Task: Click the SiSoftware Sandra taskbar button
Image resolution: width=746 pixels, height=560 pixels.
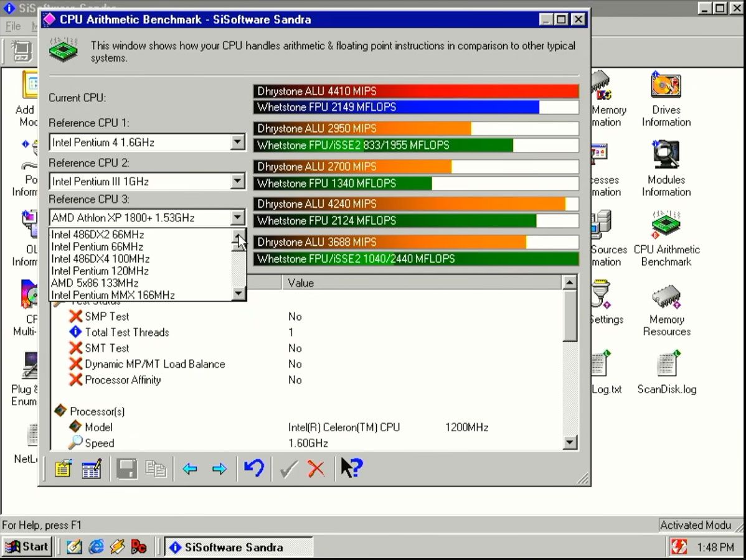Action: coord(238,547)
